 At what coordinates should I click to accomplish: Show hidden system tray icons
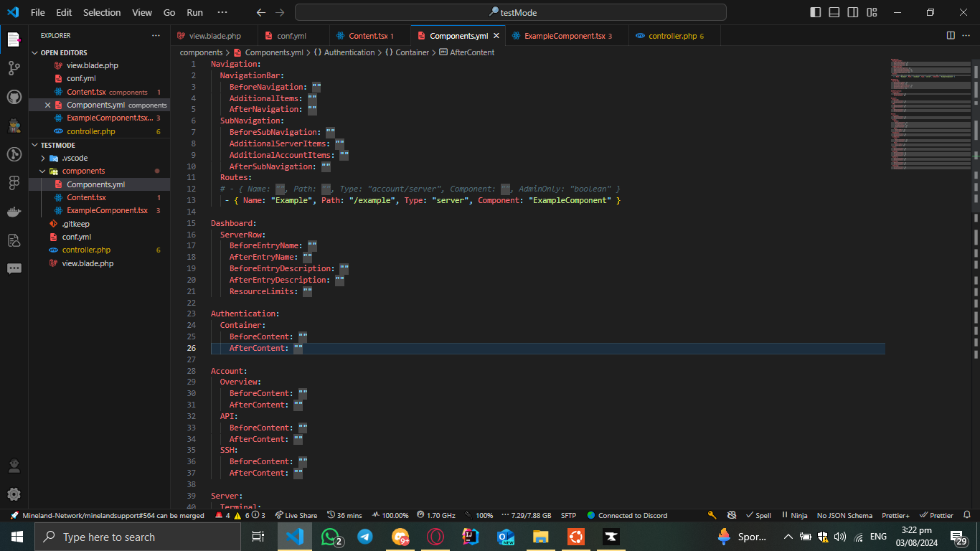pos(788,537)
